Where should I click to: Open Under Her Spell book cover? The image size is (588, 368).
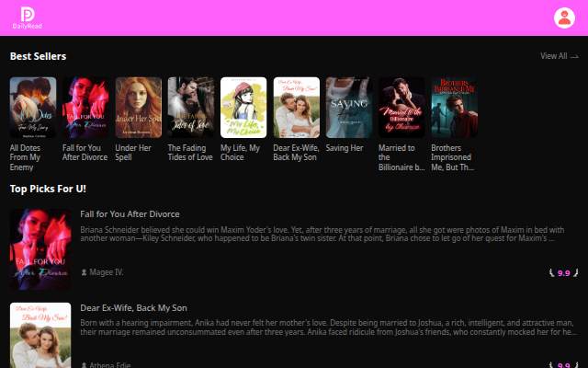(139, 108)
